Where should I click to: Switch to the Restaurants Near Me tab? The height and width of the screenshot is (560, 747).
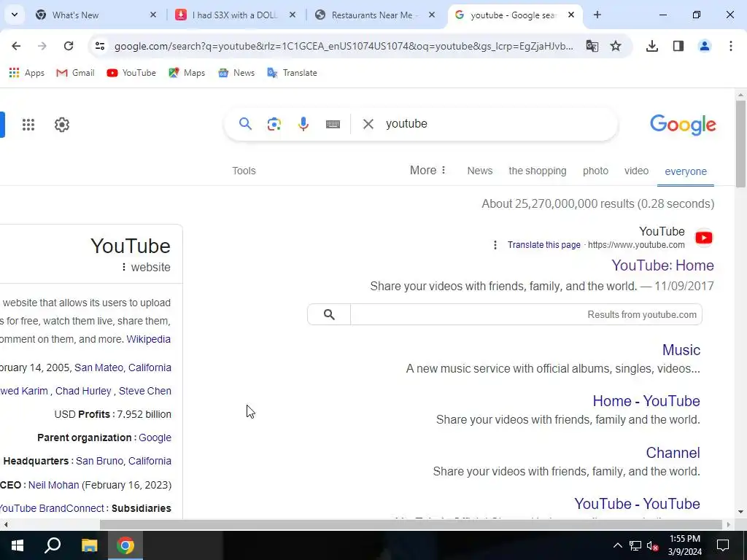point(376,15)
